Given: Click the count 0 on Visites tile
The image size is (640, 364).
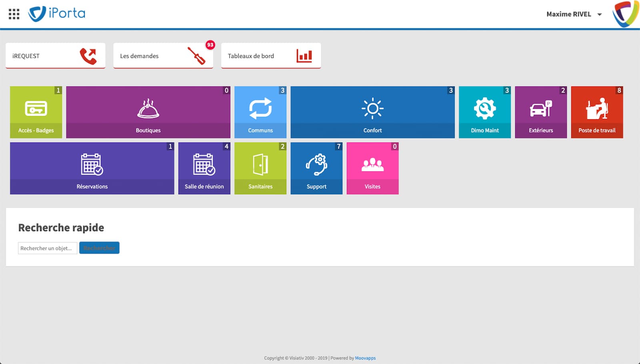Looking at the screenshot, I should point(395,146).
